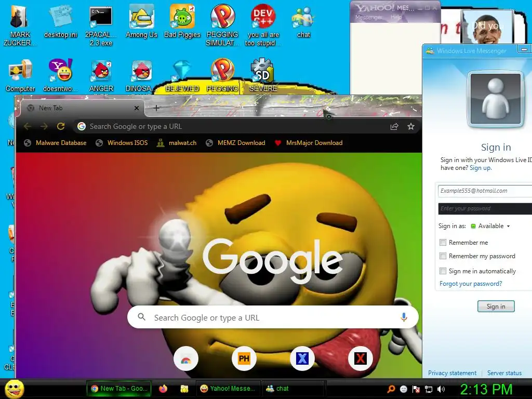Click the network tray icon
532x399 pixels.
(429, 389)
